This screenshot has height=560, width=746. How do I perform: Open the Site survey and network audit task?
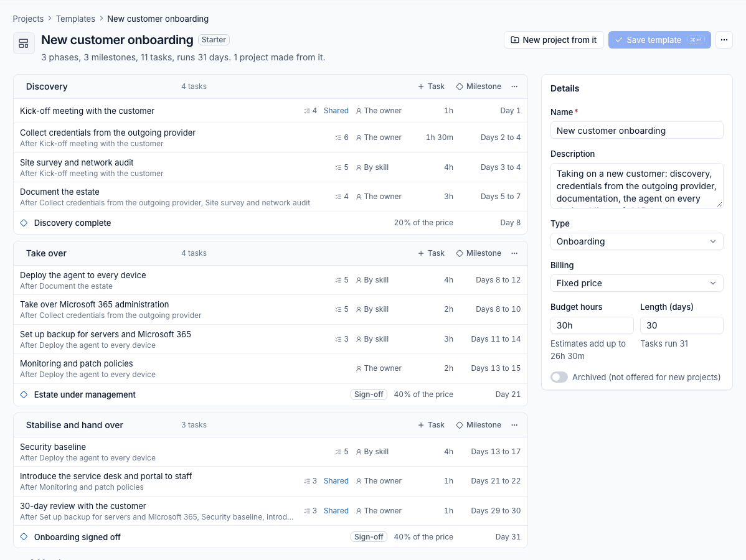tap(77, 162)
